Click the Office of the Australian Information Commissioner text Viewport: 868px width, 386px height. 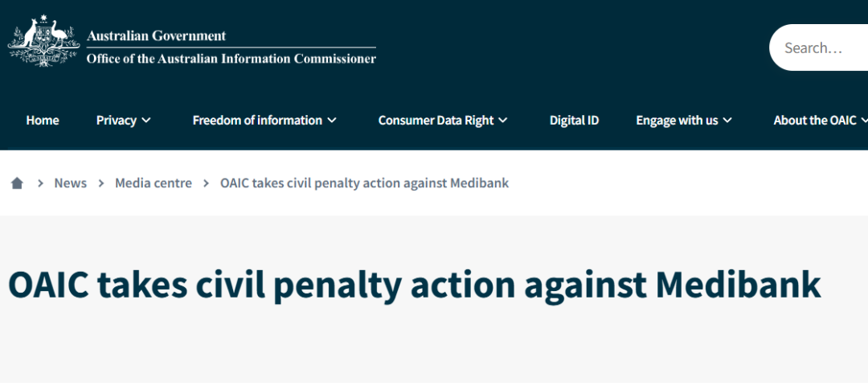(x=231, y=59)
